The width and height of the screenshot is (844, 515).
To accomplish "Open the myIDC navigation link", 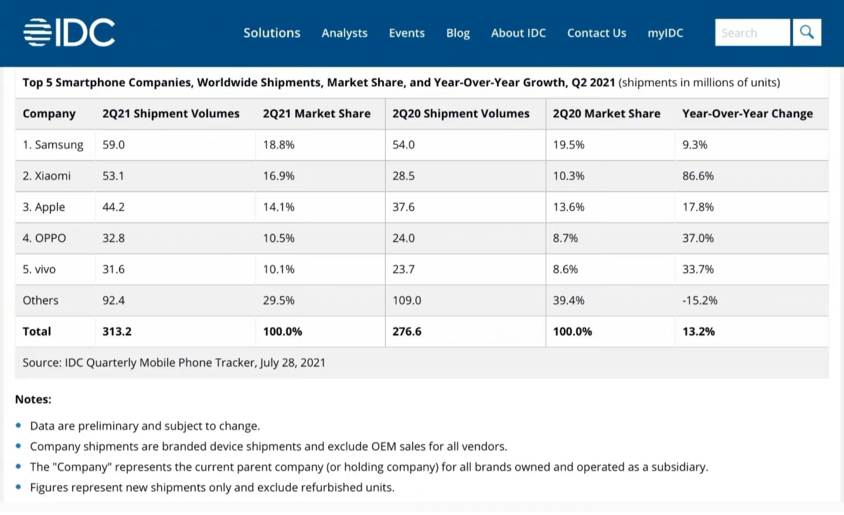I will [x=665, y=33].
